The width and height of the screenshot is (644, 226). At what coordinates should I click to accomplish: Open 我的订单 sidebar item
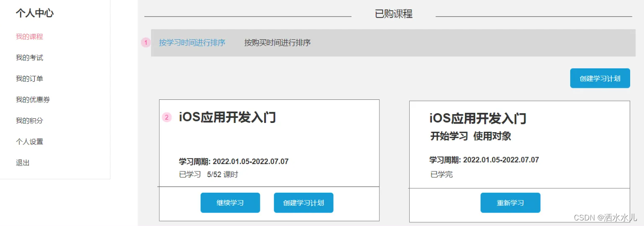click(30, 79)
